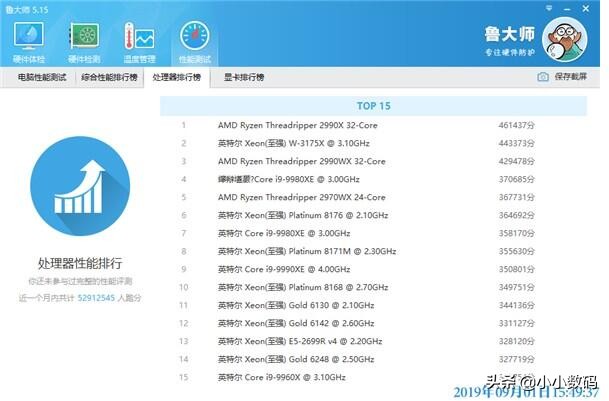The height and width of the screenshot is (401, 609).
Task: Click the 344136分 score
Action: coord(517,305)
